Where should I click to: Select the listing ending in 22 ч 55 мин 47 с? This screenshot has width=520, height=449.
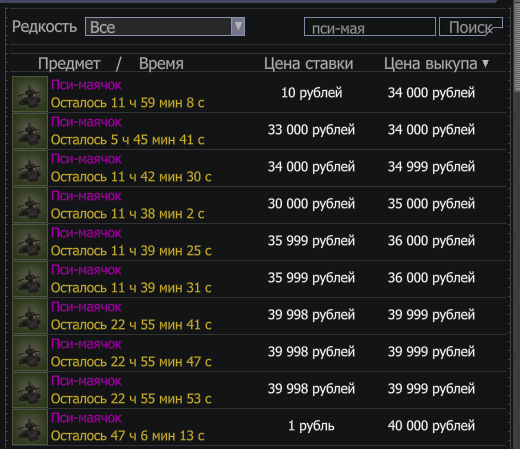[259, 353]
